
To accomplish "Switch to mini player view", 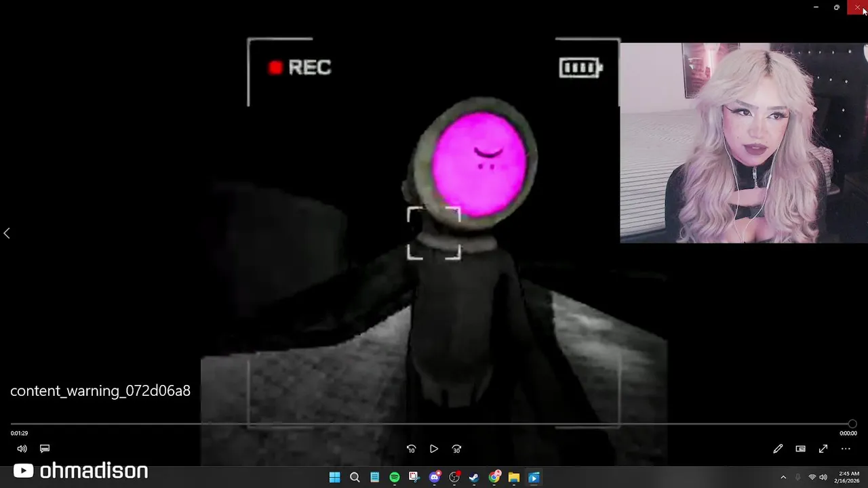I will (x=800, y=449).
